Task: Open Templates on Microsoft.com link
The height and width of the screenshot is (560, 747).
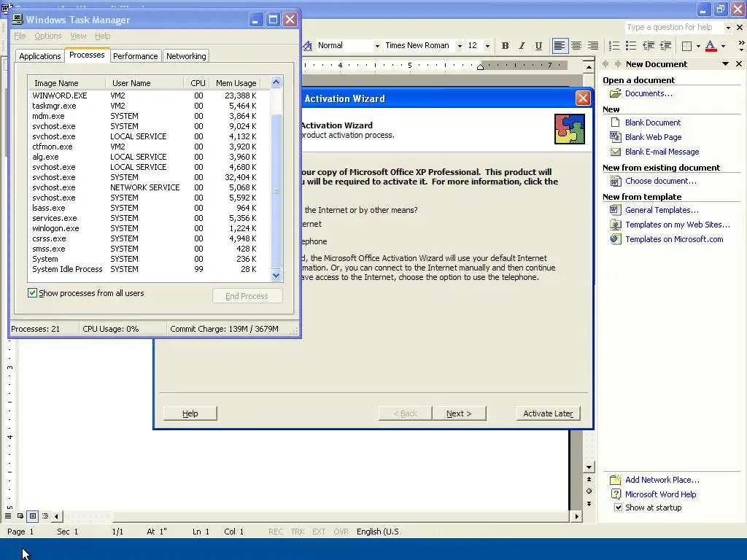Action: click(x=674, y=239)
